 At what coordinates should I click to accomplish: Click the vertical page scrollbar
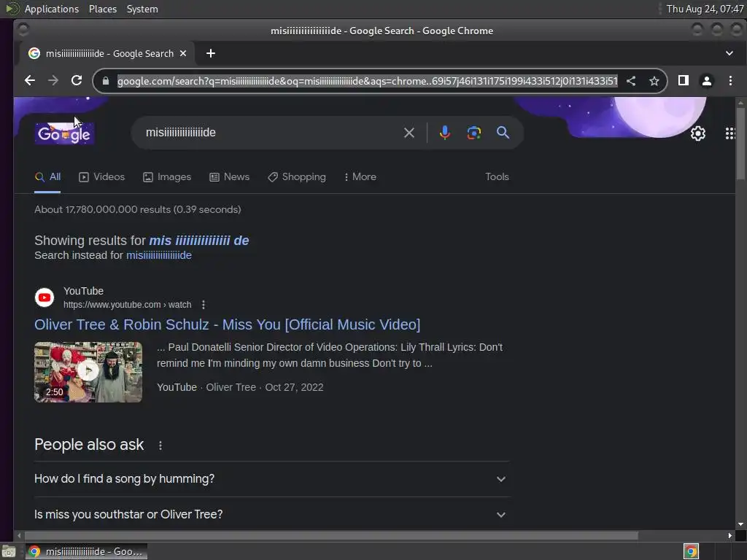click(x=740, y=144)
